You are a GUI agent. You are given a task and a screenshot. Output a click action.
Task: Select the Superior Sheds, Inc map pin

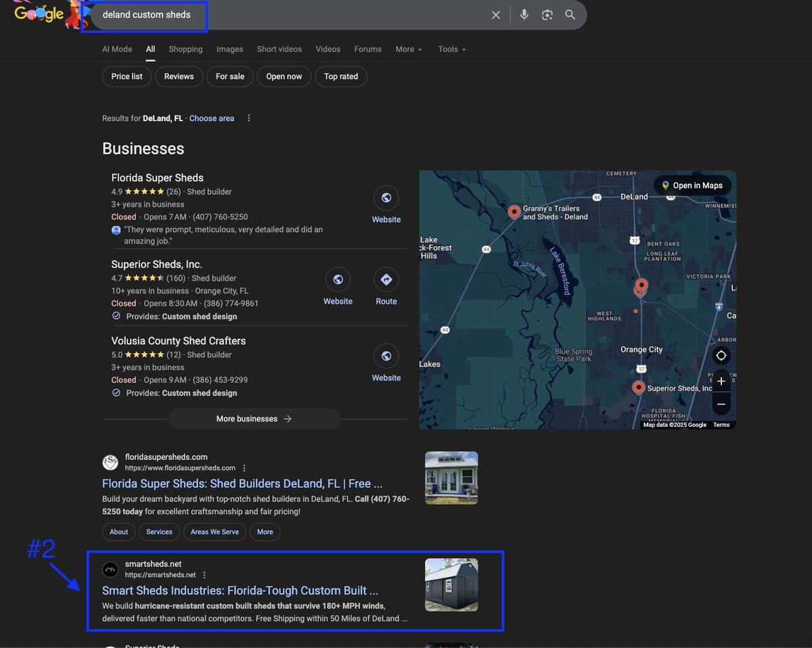click(x=638, y=388)
